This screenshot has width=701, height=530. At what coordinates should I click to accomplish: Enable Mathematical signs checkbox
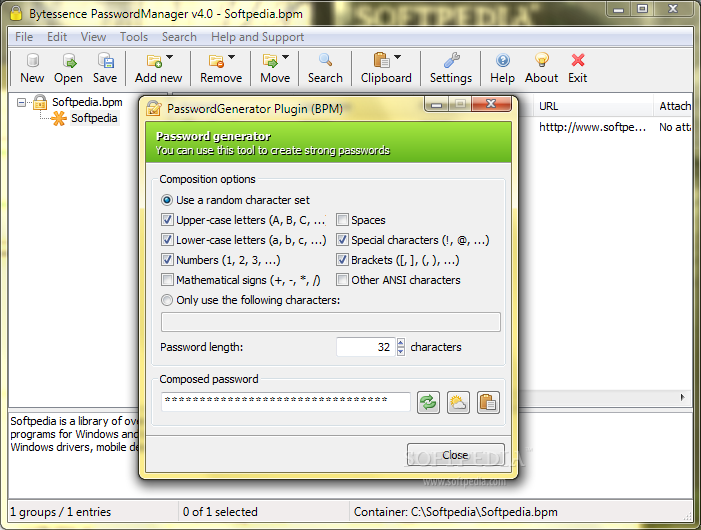(167, 280)
